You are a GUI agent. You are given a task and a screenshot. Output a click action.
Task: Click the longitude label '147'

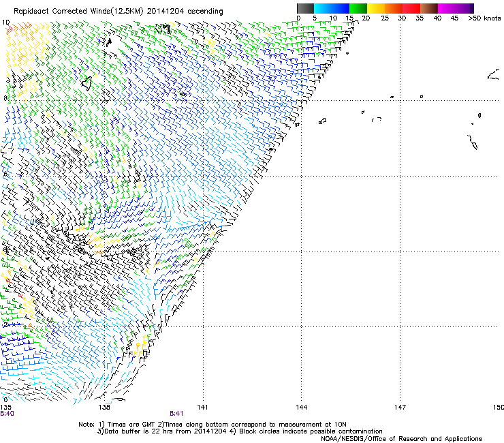(x=400, y=408)
